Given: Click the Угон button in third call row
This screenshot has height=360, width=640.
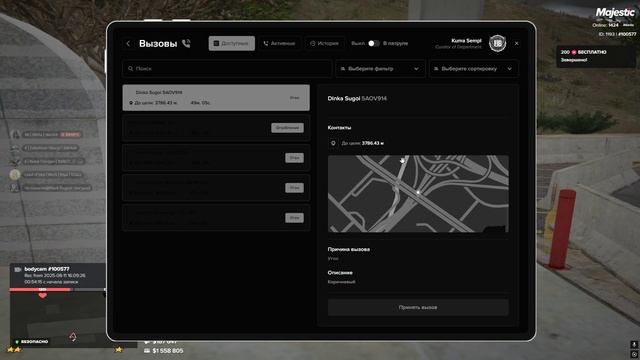Looking at the screenshot, I should tap(294, 158).
